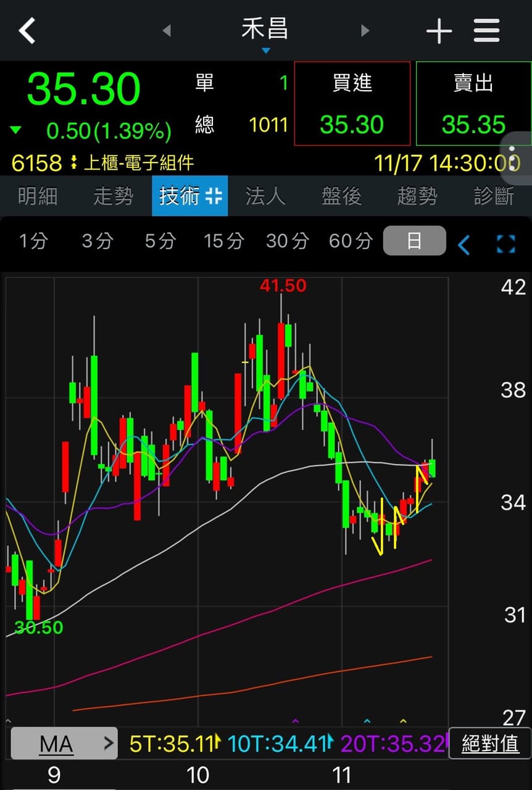The width and height of the screenshot is (532, 790).
Task: Tap the 30.50 low price label
Action: click(39, 628)
